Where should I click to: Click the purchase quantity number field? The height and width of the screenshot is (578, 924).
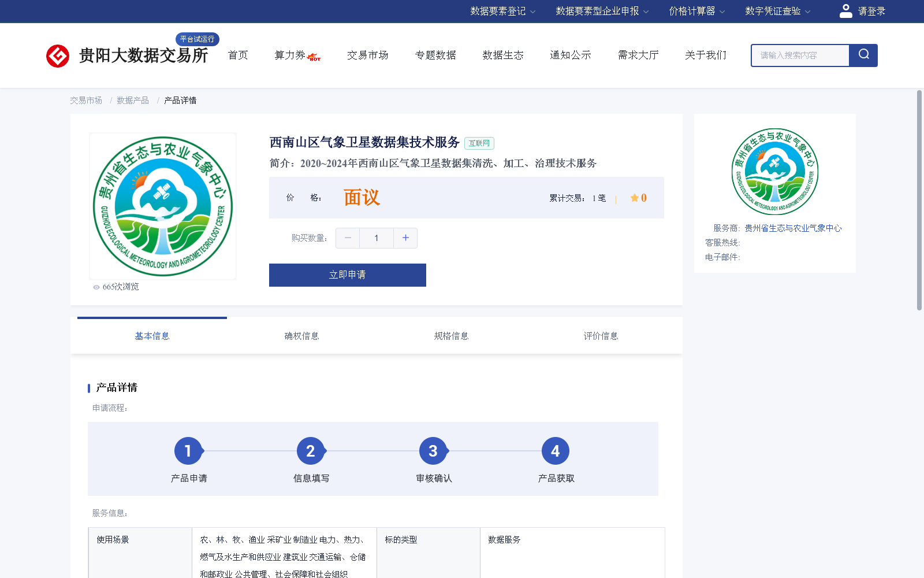pyautogui.click(x=377, y=238)
